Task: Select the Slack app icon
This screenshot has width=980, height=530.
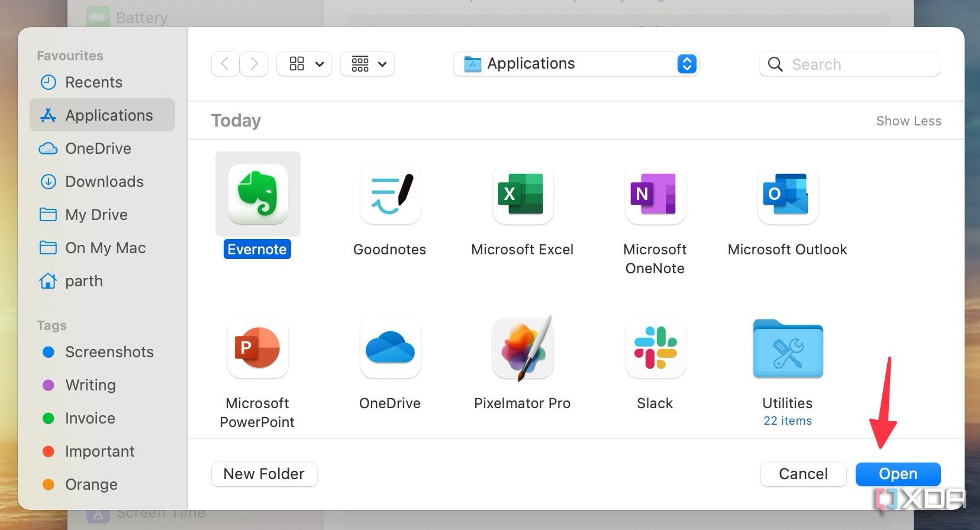Action: click(x=655, y=348)
